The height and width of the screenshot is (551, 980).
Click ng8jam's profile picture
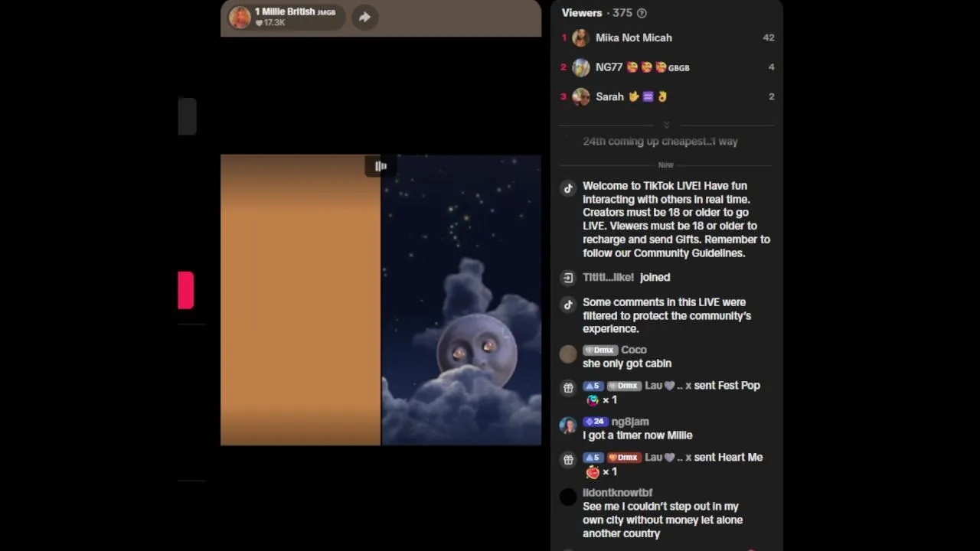[568, 425]
